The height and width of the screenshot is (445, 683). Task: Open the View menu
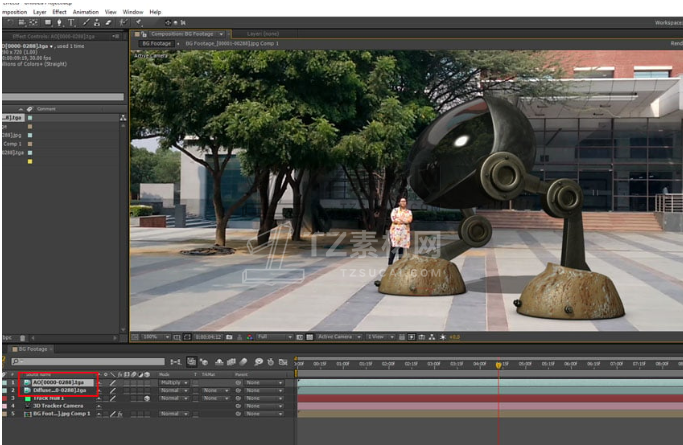(x=111, y=12)
